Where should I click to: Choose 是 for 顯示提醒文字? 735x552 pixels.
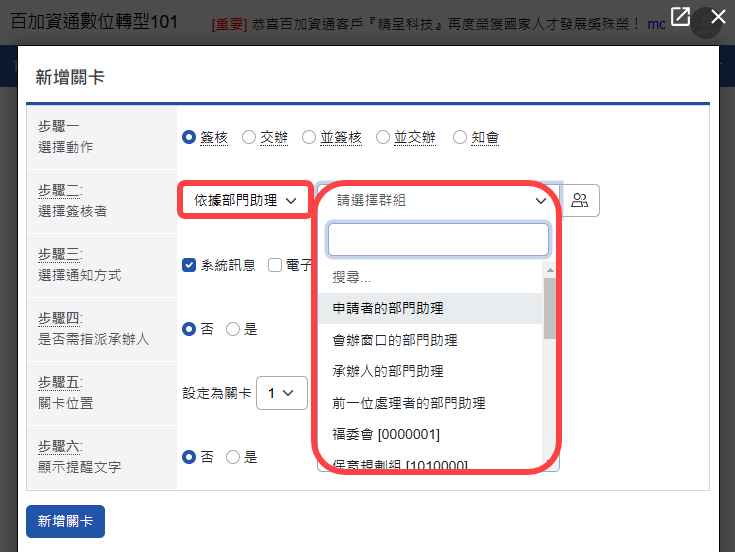[233, 457]
